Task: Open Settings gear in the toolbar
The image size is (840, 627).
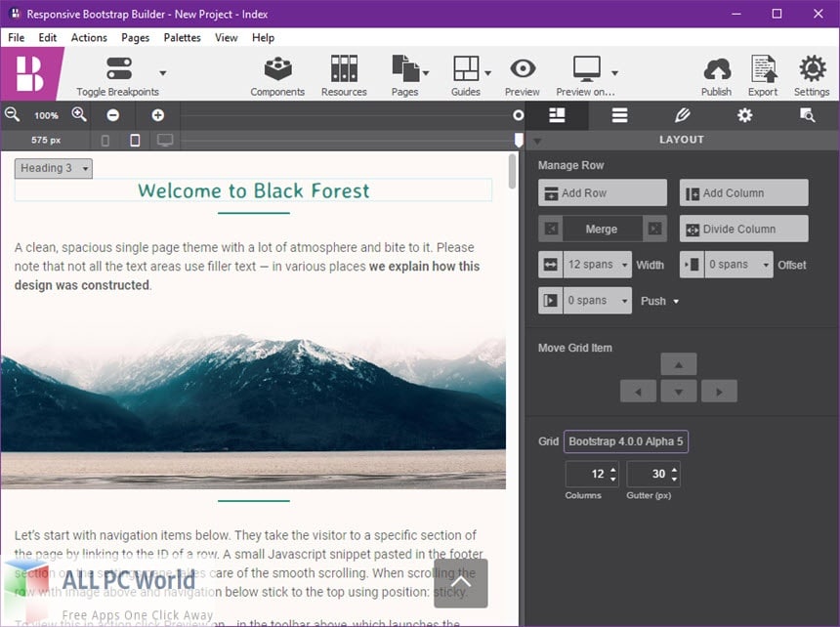Action: (812, 70)
